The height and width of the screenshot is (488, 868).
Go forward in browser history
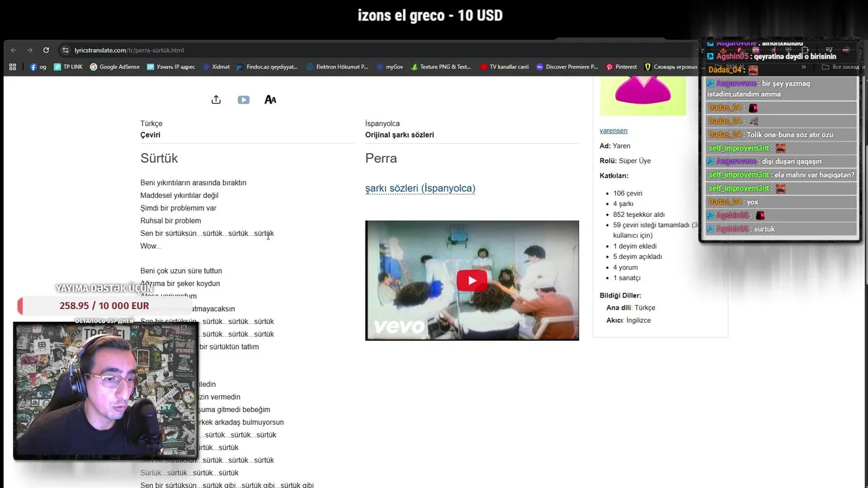pyautogui.click(x=30, y=50)
